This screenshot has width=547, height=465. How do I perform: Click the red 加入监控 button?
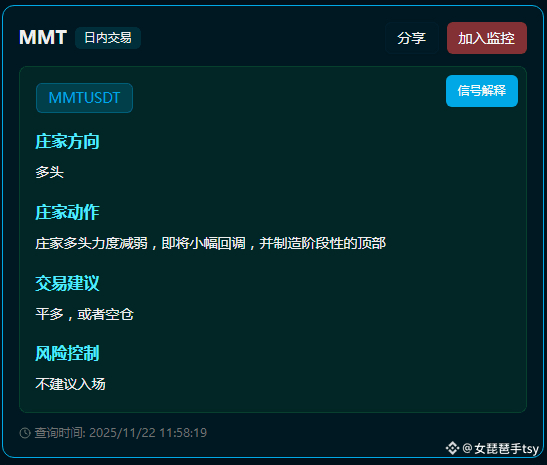[487, 38]
